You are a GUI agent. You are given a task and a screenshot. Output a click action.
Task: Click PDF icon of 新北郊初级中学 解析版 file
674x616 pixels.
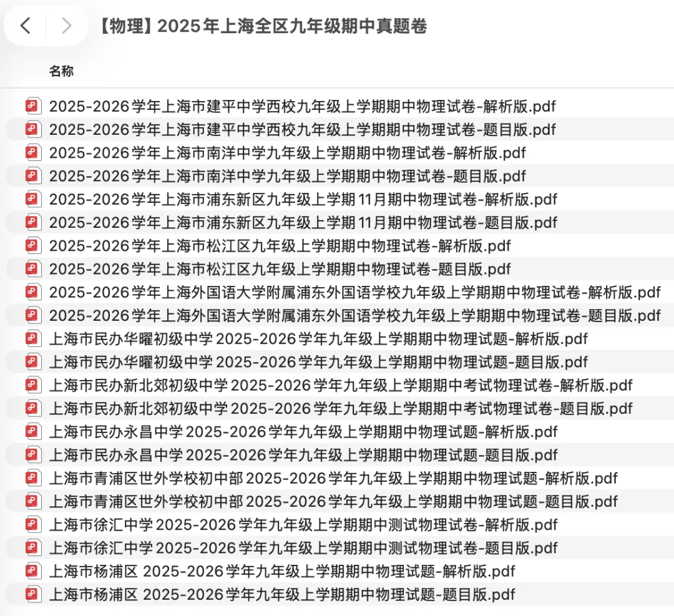coord(33,385)
